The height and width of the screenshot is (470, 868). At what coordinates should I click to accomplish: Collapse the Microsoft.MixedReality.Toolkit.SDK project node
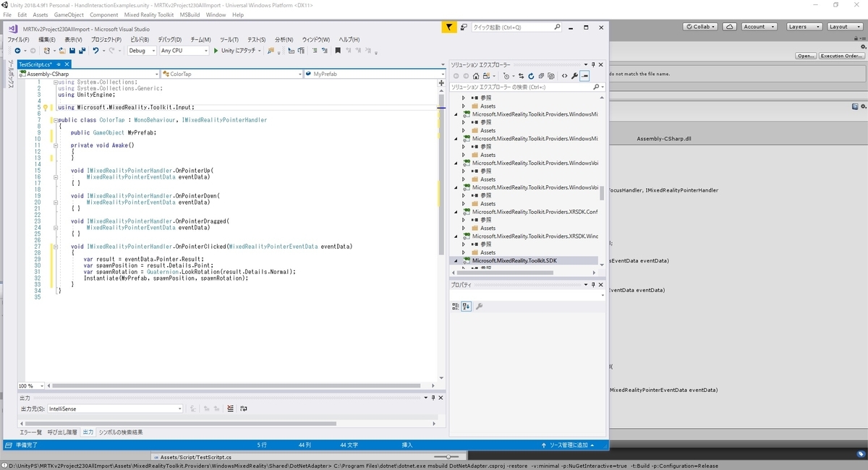click(x=456, y=260)
